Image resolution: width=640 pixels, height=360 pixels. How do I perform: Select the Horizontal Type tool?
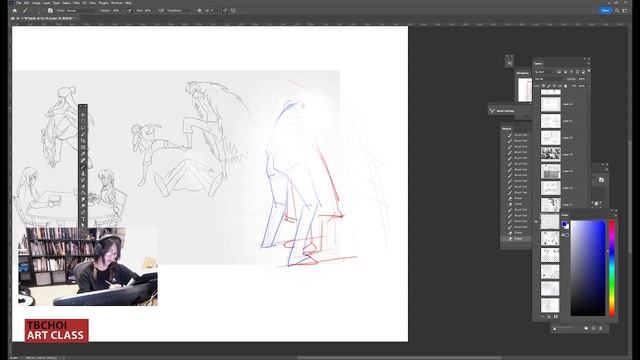83,218
